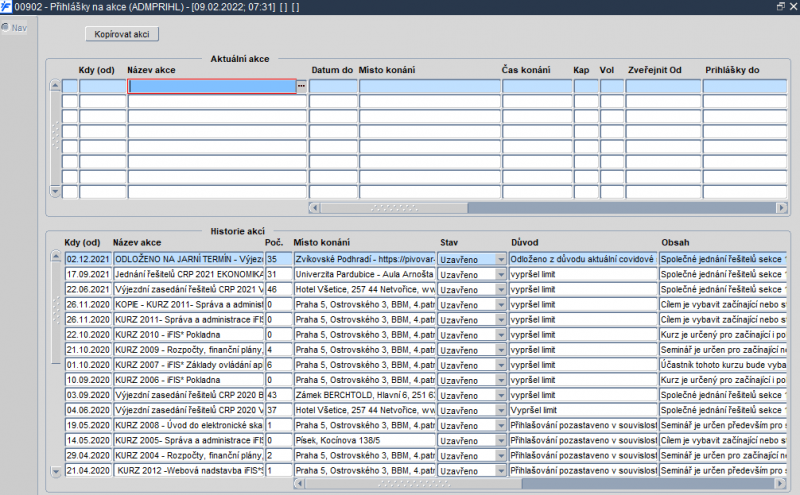The image size is (800, 495).
Task: Select ODLOŽENO NA JARNÍ TERMÍN event name
Action: (x=188, y=259)
